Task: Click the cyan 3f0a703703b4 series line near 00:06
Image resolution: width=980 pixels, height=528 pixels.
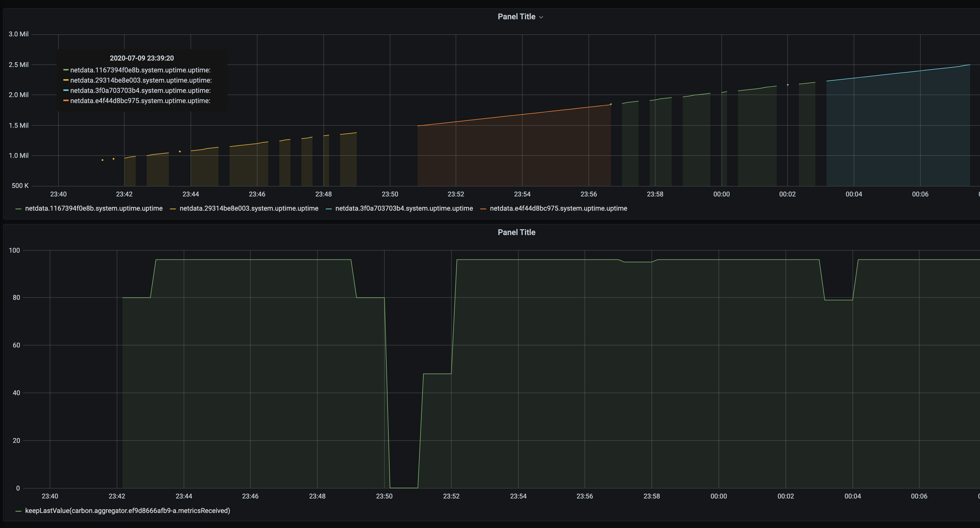Action: point(921,70)
